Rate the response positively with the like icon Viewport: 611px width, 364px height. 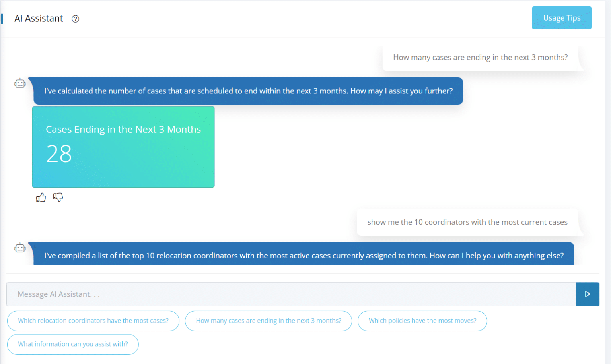tap(41, 197)
